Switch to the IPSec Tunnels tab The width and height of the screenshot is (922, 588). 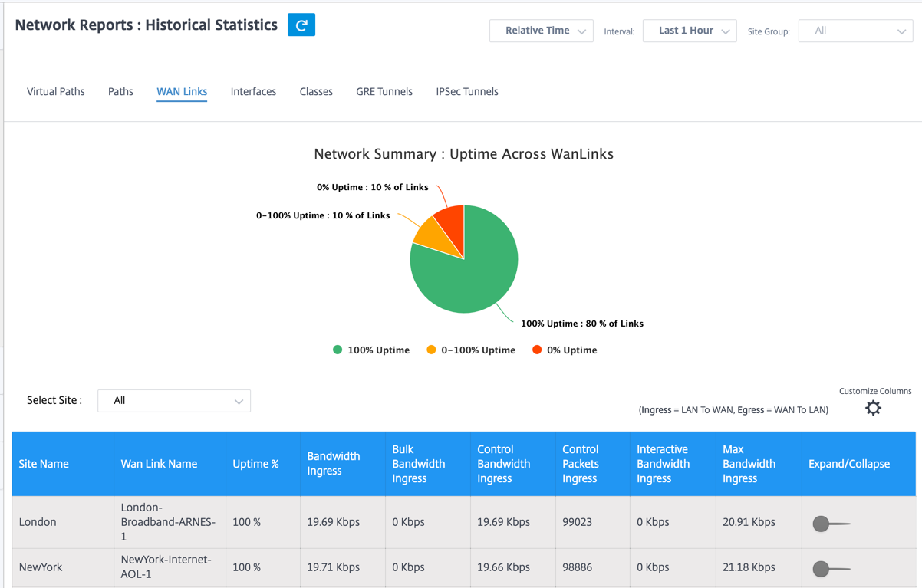pyautogui.click(x=467, y=92)
